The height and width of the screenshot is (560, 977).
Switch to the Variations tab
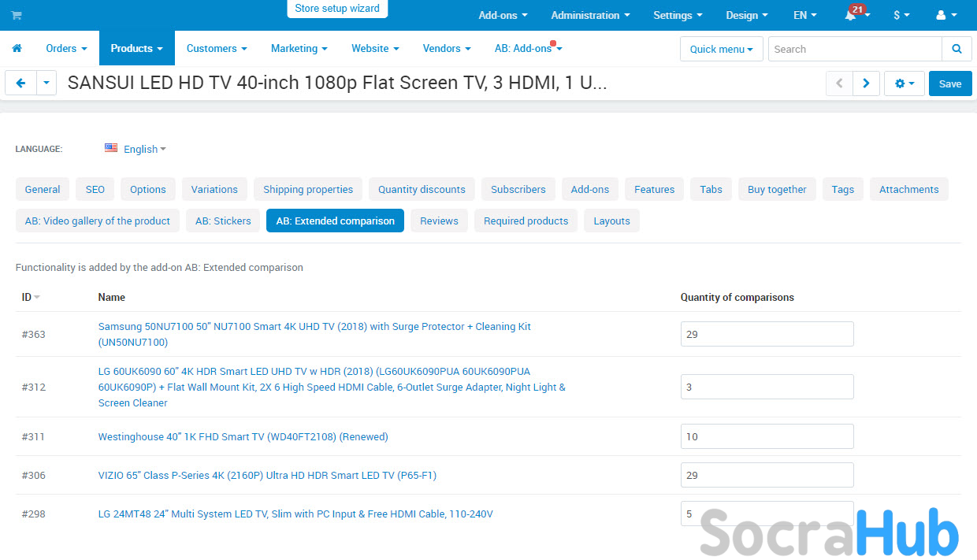(x=214, y=189)
